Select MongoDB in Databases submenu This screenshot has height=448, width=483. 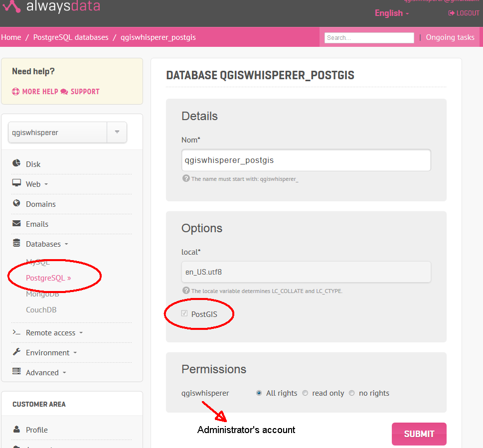click(x=42, y=294)
